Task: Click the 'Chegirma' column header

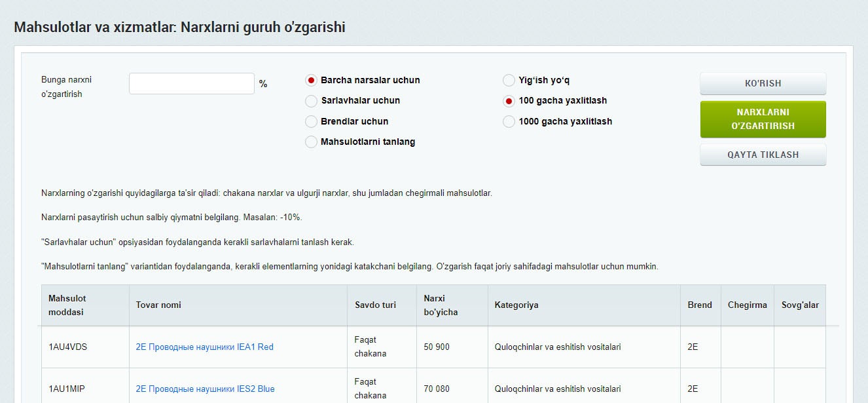Action: (x=747, y=305)
